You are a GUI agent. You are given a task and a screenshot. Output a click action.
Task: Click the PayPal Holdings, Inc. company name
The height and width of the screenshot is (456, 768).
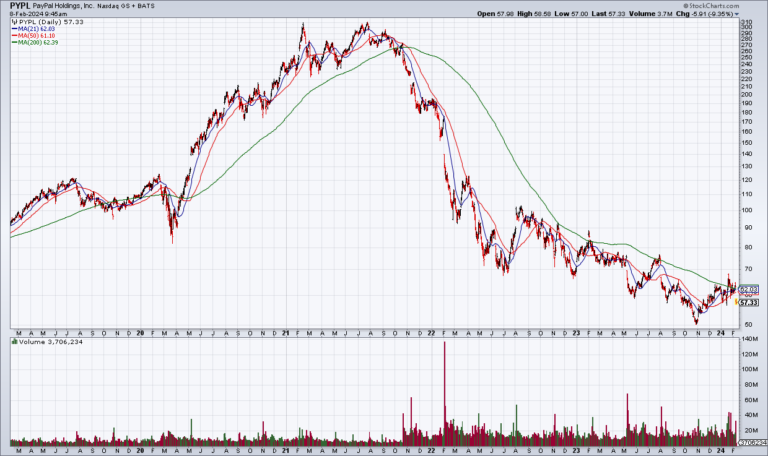[x=63, y=6]
